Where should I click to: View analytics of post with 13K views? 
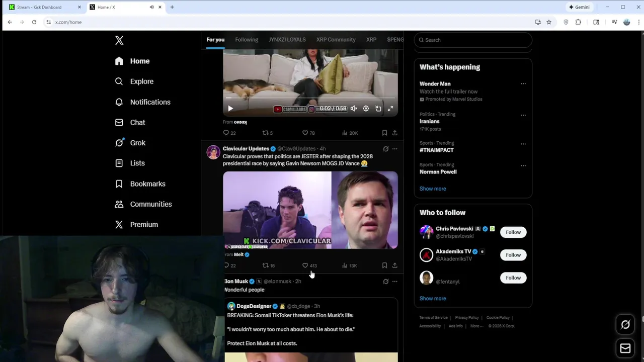(x=350, y=265)
